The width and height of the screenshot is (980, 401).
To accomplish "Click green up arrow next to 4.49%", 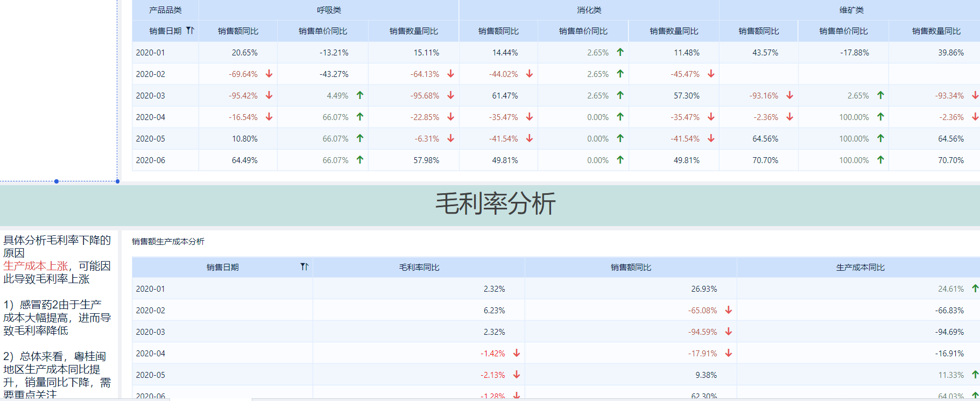I will click(x=360, y=95).
